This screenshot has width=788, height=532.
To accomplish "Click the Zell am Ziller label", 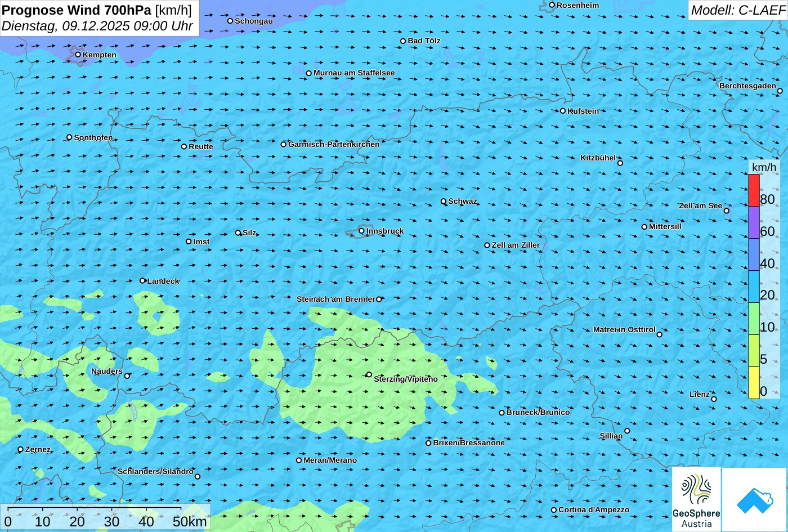I will (516, 245).
